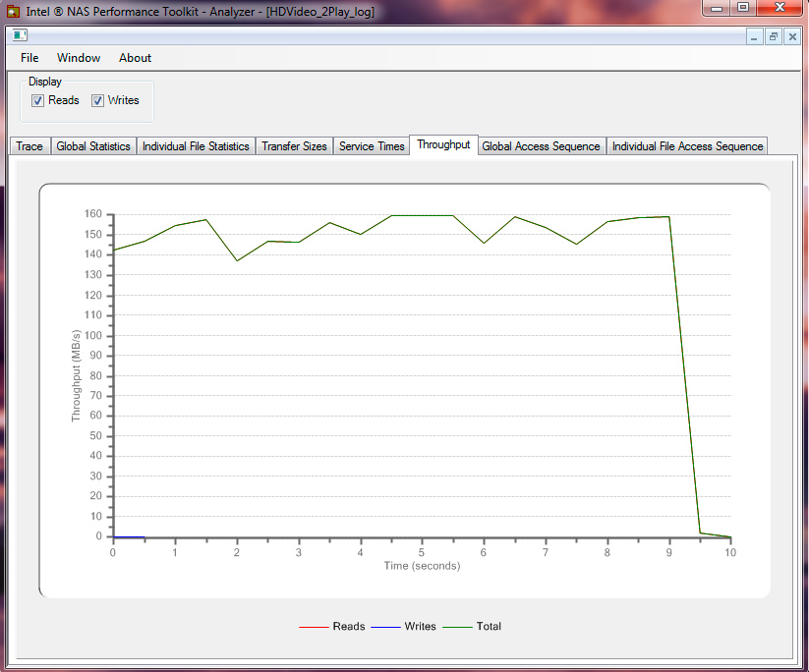Click the Writes legend label

coord(420,626)
